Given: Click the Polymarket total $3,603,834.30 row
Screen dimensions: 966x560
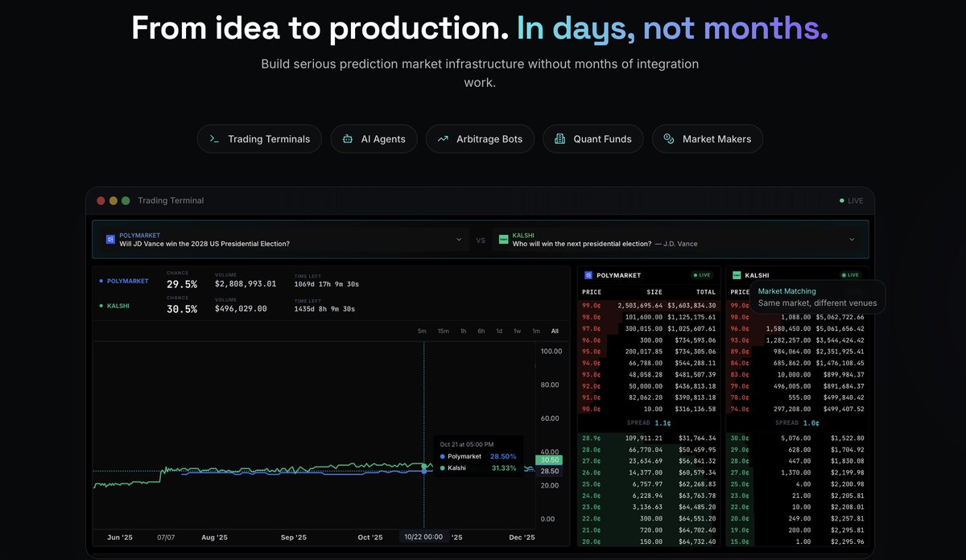Looking at the screenshot, I should tap(648, 306).
